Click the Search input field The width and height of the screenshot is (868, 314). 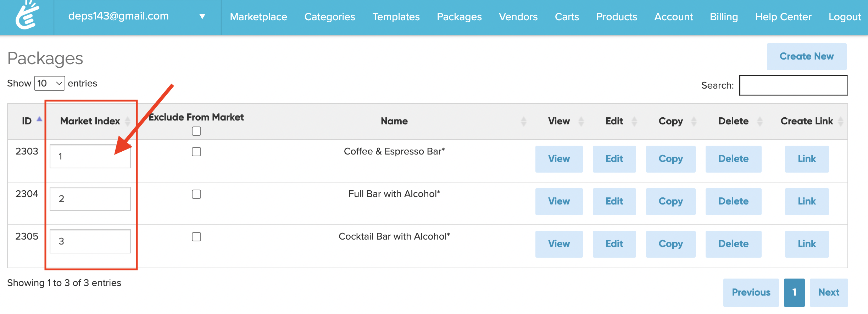pyautogui.click(x=793, y=85)
